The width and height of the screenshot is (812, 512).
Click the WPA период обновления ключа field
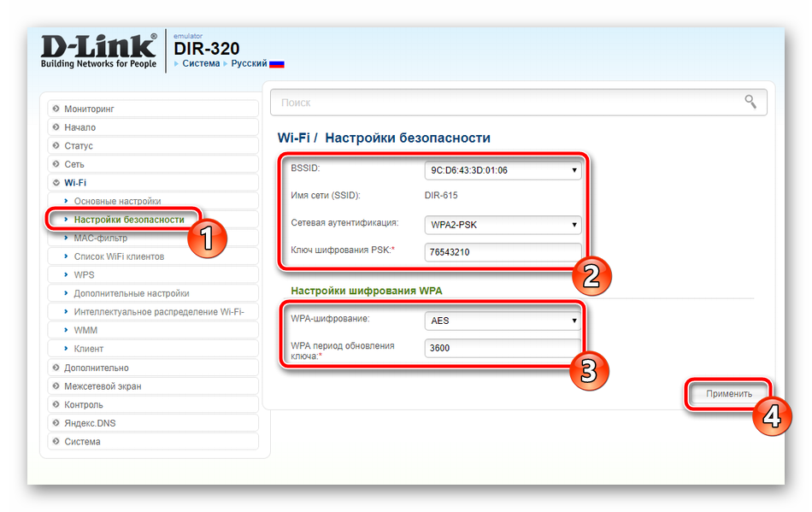pyautogui.click(x=503, y=348)
